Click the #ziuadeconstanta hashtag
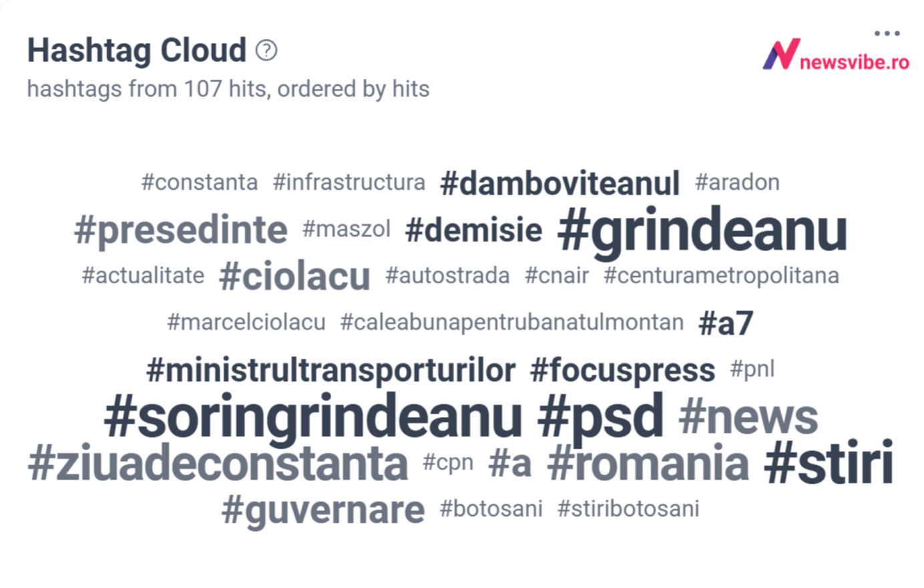This screenshot has height=588, width=924. (x=218, y=463)
